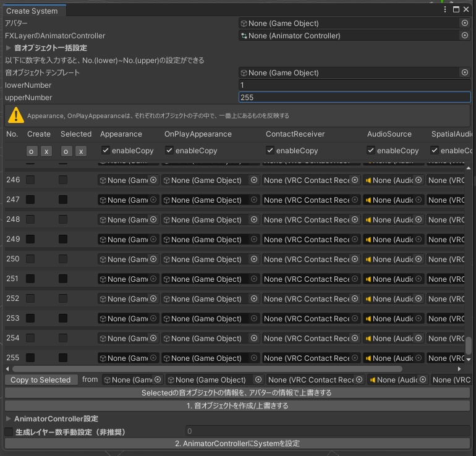
Task: Open OnPlayAppearance object picker in row 246
Action: (x=254, y=180)
